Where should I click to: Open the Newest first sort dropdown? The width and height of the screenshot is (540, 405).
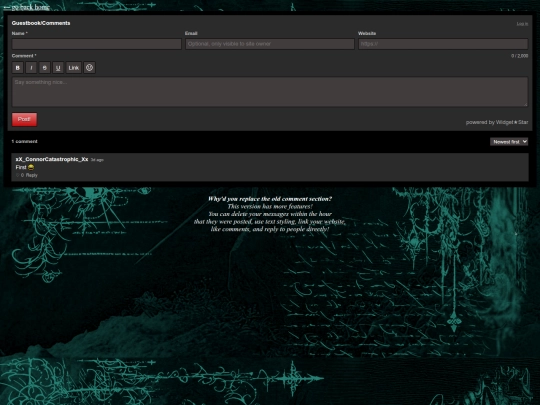click(x=509, y=142)
